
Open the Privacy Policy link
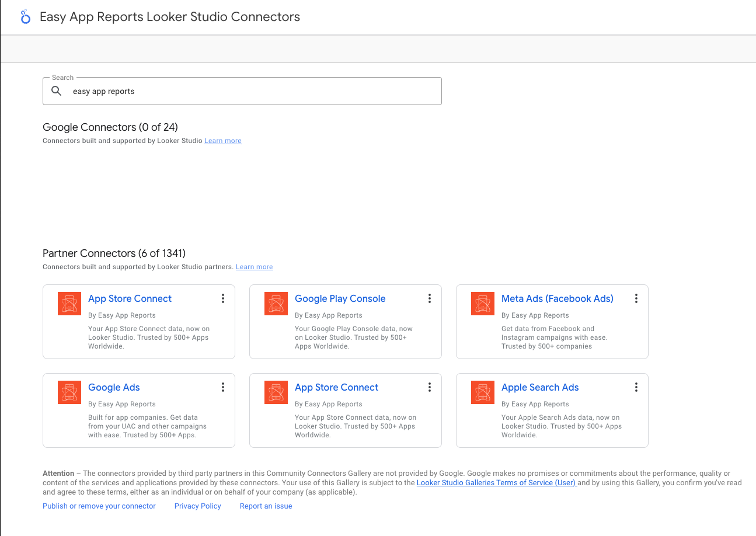[198, 506]
